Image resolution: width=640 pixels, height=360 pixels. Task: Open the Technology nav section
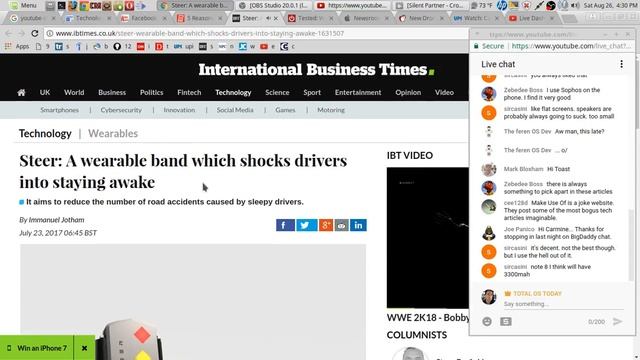(x=233, y=93)
